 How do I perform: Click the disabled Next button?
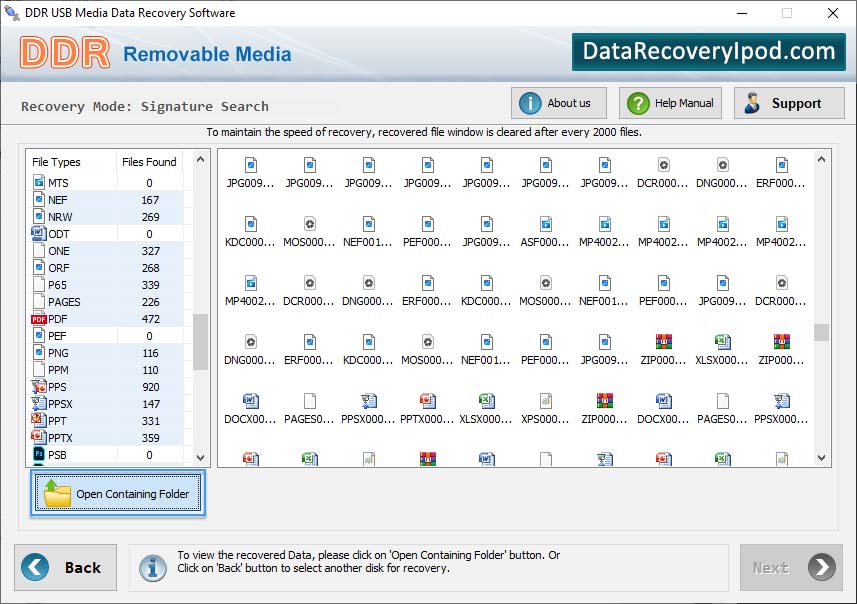791,567
